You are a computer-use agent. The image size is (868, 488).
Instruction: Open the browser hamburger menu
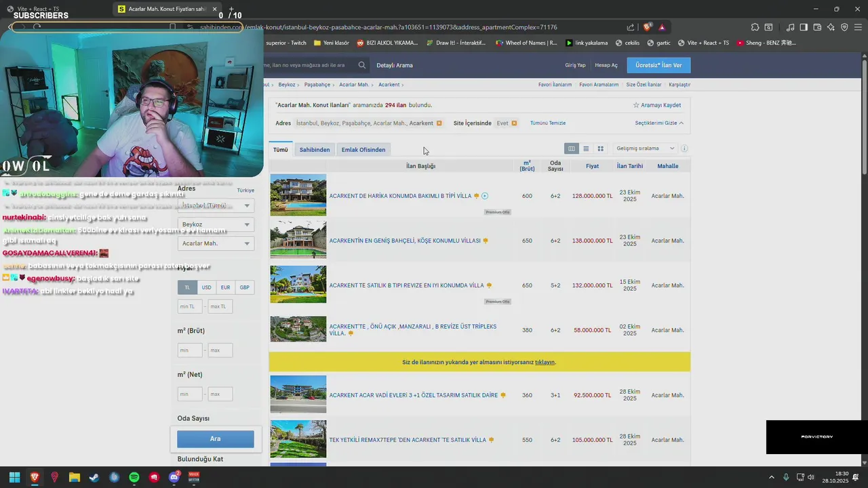[x=858, y=27]
